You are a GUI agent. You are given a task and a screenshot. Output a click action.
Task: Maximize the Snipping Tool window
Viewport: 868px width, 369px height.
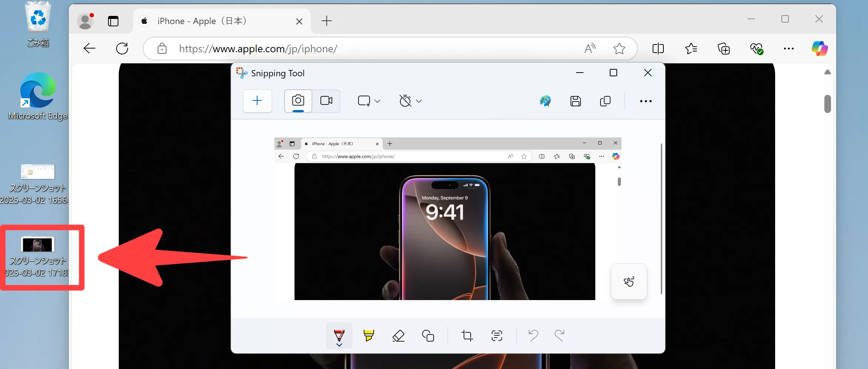click(x=613, y=73)
